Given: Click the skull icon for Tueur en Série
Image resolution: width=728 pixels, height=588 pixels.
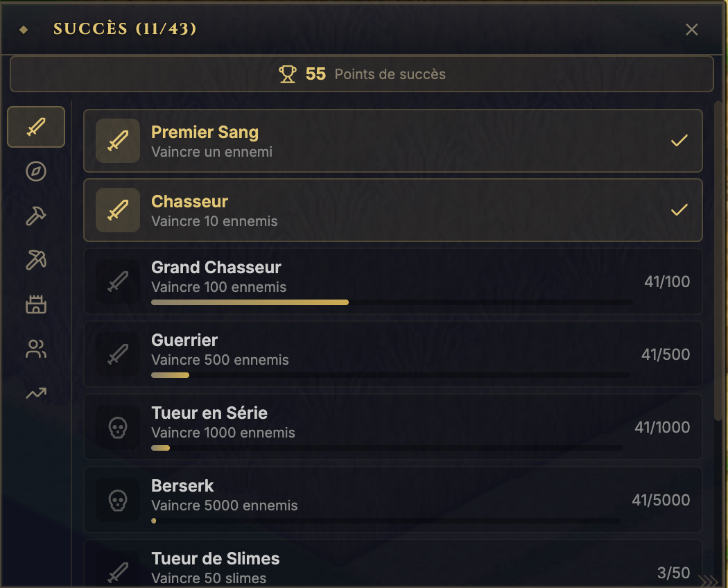Looking at the screenshot, I should coord(118,427).
